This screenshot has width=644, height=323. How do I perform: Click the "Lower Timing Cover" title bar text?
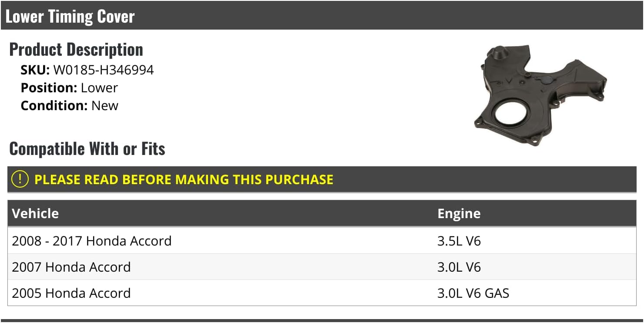tap(70, 17)
